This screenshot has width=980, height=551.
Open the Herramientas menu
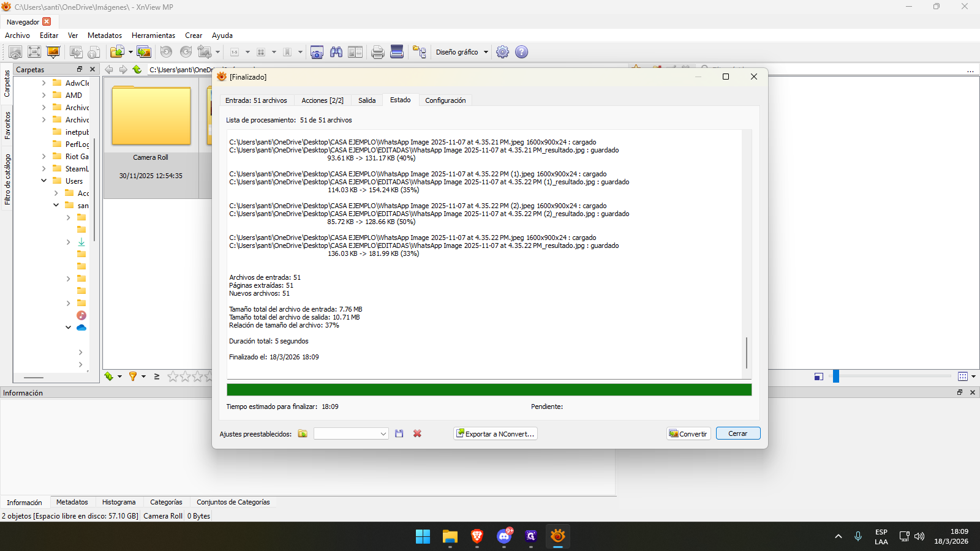coord(153,36)
